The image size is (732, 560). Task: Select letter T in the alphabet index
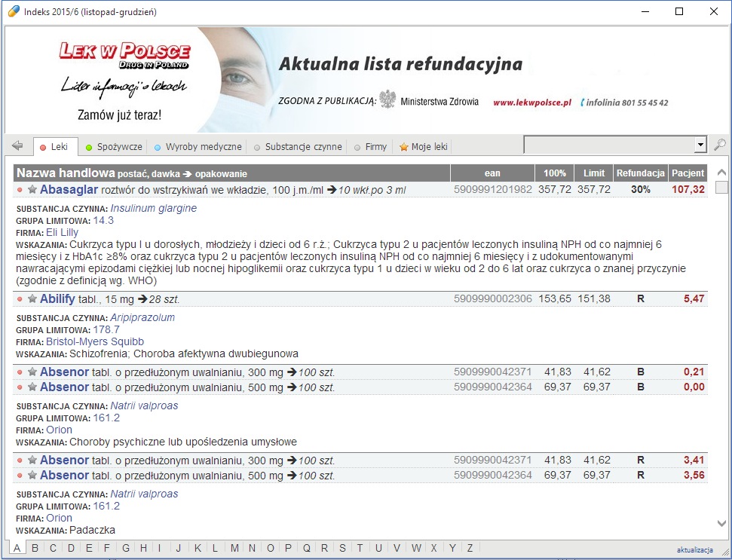point(360,548)
